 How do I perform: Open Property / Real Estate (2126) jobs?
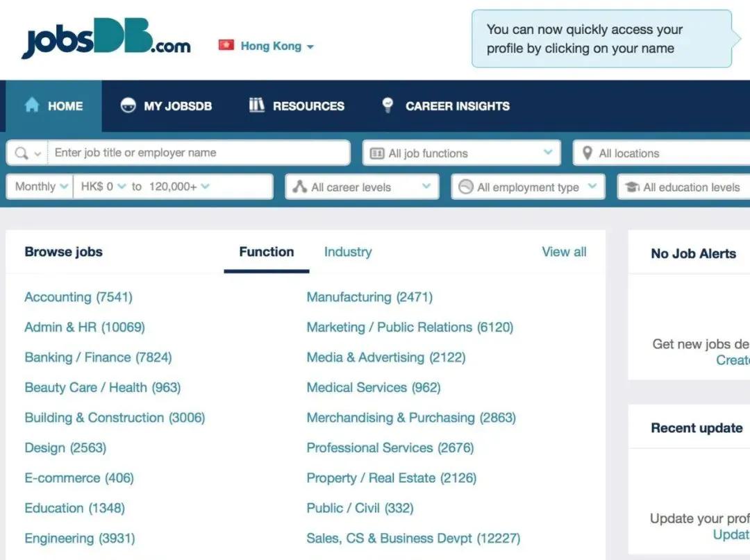click(392, 478)
